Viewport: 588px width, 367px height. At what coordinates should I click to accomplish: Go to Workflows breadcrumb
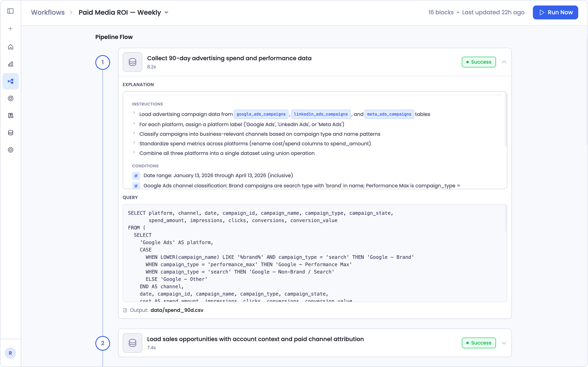(x=48, y=12)
